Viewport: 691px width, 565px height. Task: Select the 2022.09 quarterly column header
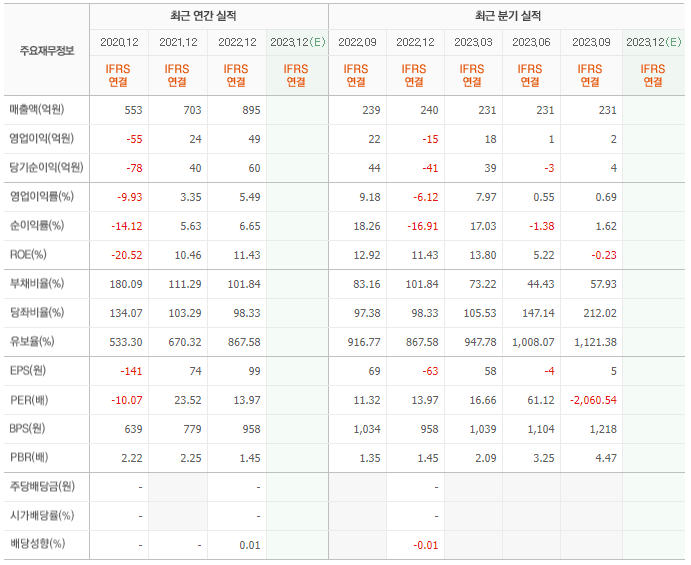(357, 42)
